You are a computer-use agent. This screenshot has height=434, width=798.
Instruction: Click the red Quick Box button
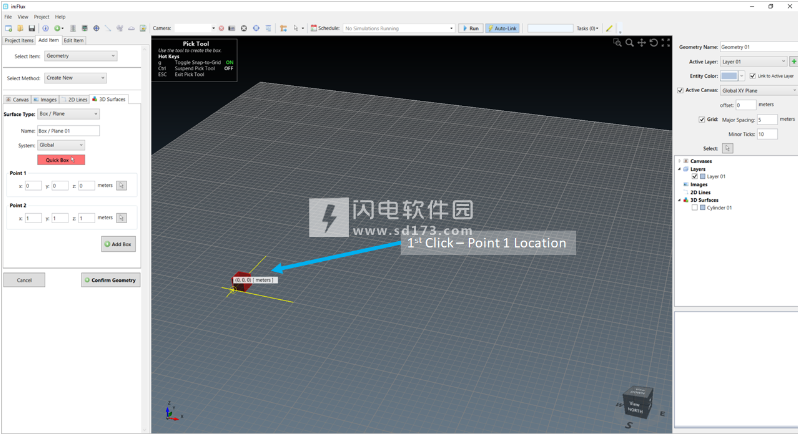pos(61,160)
